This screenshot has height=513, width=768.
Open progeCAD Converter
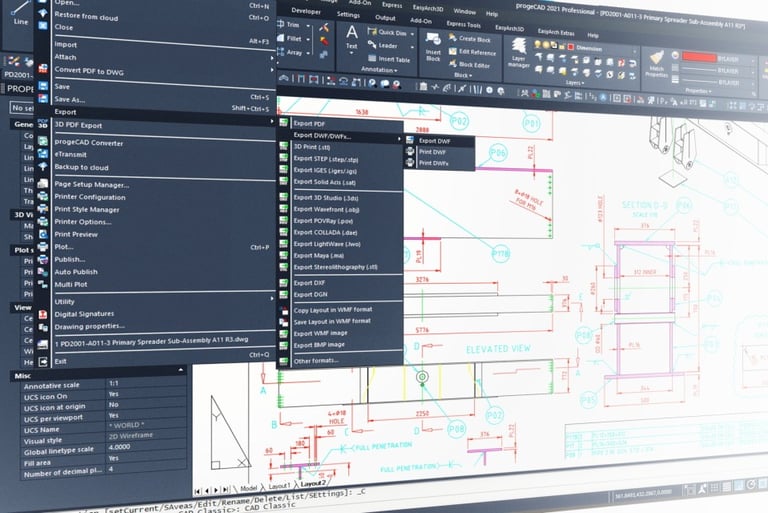(89, 143)
